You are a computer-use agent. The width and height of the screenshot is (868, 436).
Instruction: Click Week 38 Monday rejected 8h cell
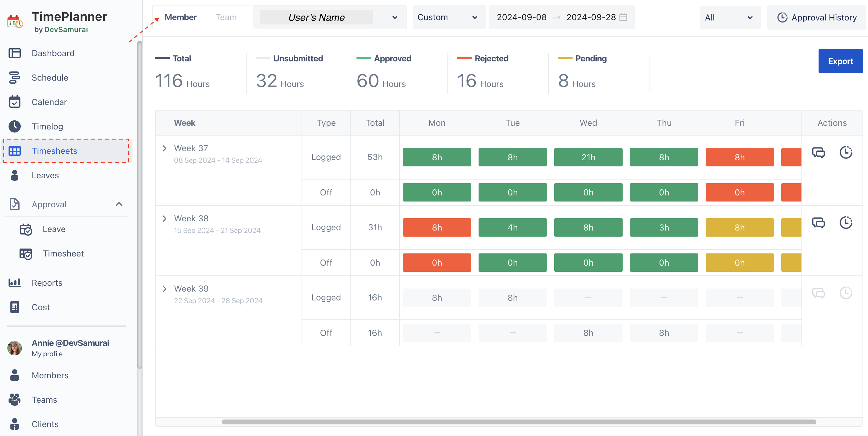tap(437, 227)
